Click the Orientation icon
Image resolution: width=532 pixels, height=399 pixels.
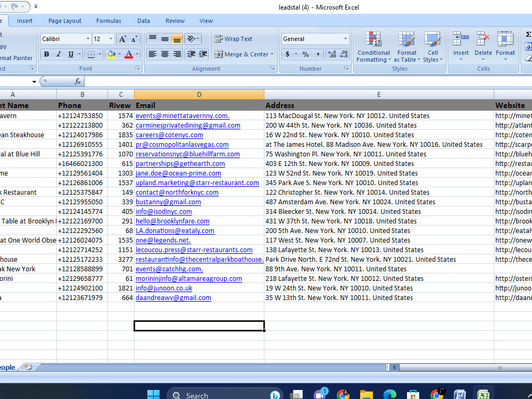click(x=191, y=39)
